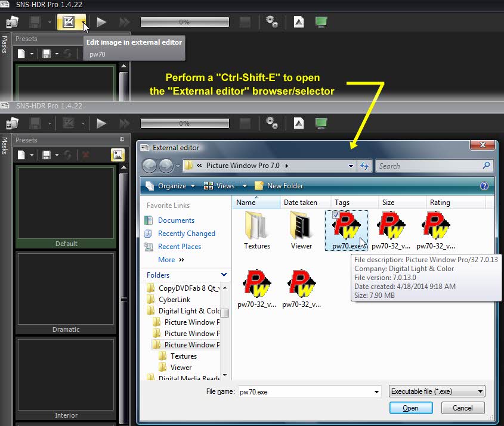Viewport: 504px width, 426px height.
Task: Open the Masks side tab in top window
Action: point(5,44)
